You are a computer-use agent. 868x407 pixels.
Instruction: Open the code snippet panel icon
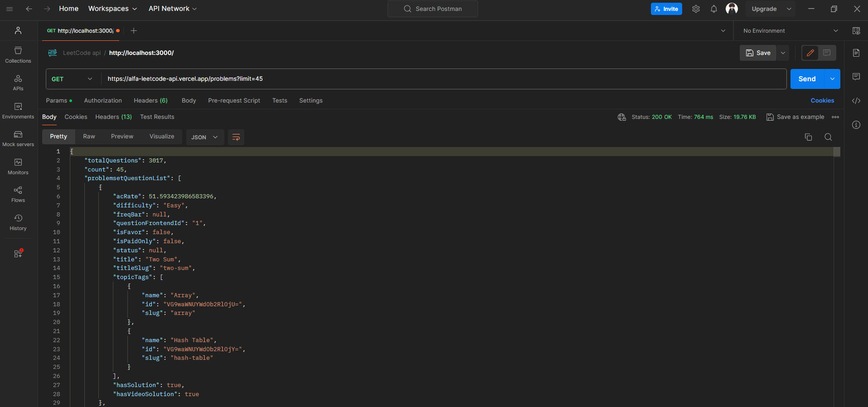[856, 101]
